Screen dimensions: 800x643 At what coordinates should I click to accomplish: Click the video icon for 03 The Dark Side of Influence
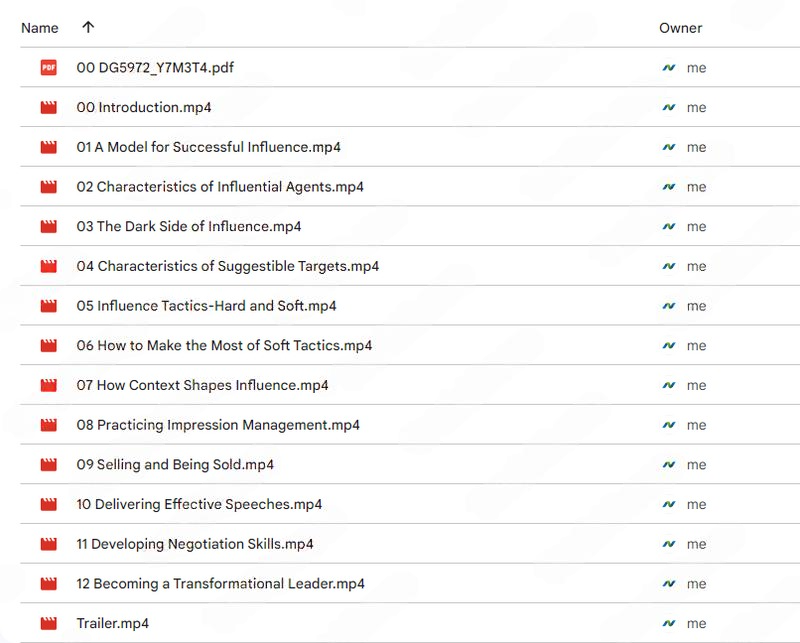(48, 226)
